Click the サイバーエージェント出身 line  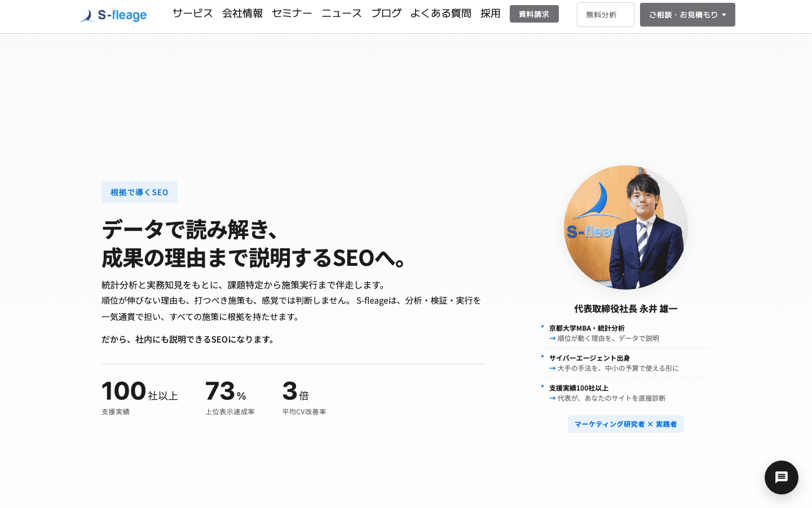pyautogui.click(x=589, y=358)
